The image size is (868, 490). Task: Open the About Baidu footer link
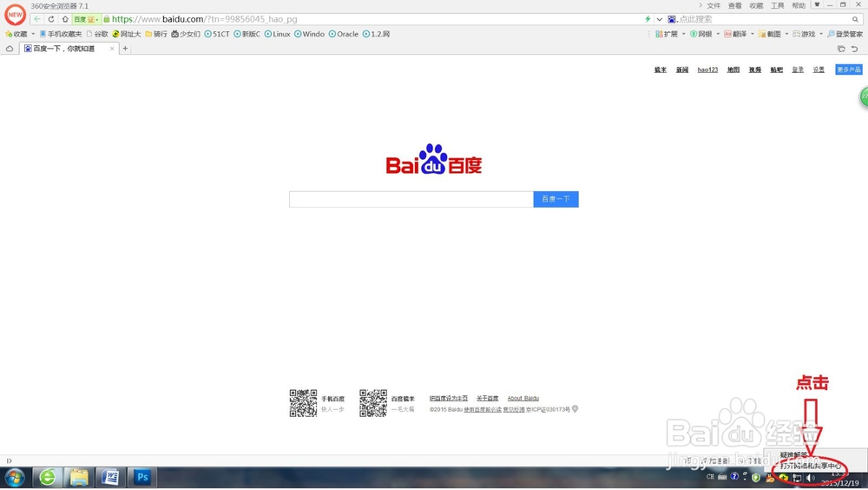pyautogui.click(x=523, y=398)
